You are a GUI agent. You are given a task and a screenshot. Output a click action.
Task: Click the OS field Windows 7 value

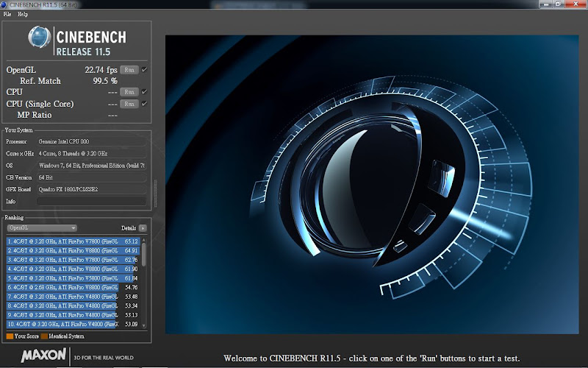pos(91,166)
